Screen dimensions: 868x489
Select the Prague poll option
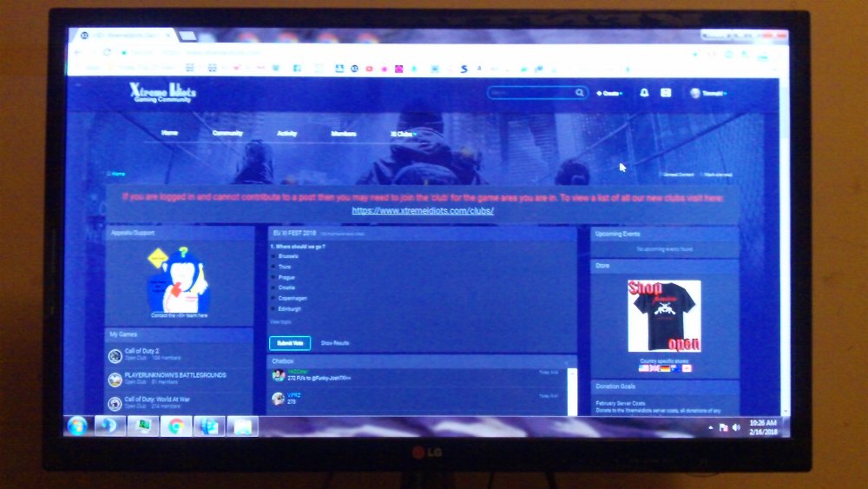(x=274, y=277)
